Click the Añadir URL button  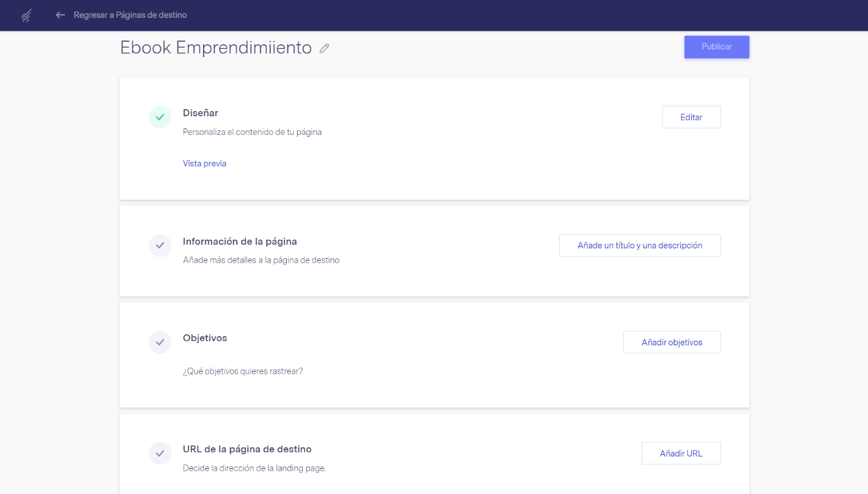point(681,453)
